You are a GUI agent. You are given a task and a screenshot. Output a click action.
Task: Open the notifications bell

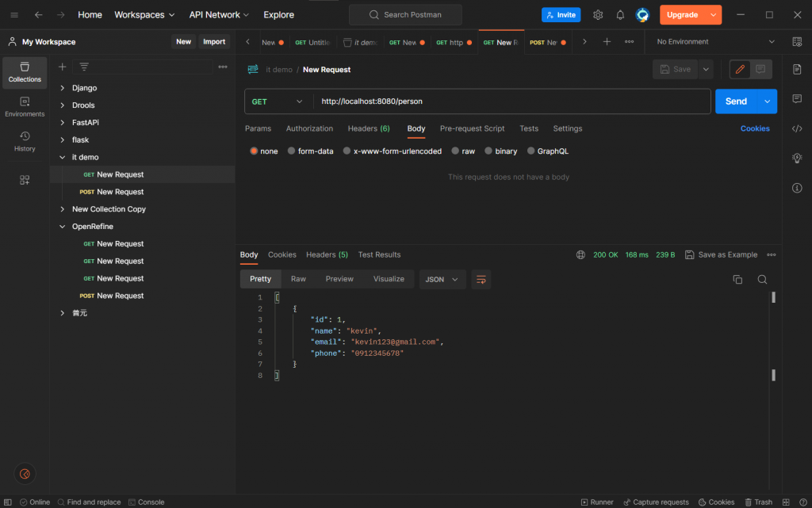[x=620, y=15]
